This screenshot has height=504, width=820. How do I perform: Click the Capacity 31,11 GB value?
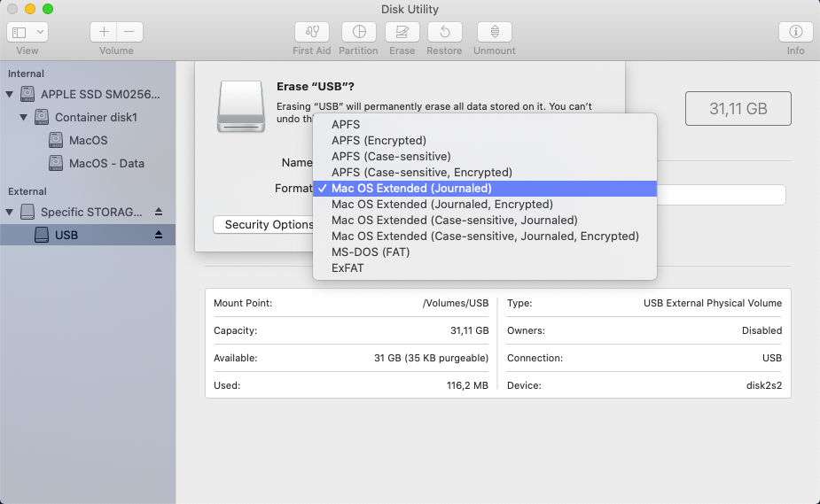tap(469, 330)
